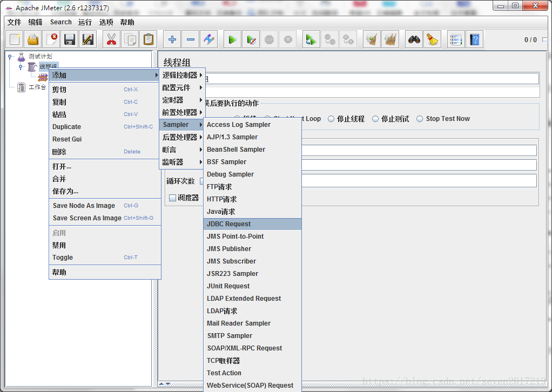Tick the 调度器 checkbox
This screenshot has width=552, height=392.
pyautogui.click(x=172, y=198)
